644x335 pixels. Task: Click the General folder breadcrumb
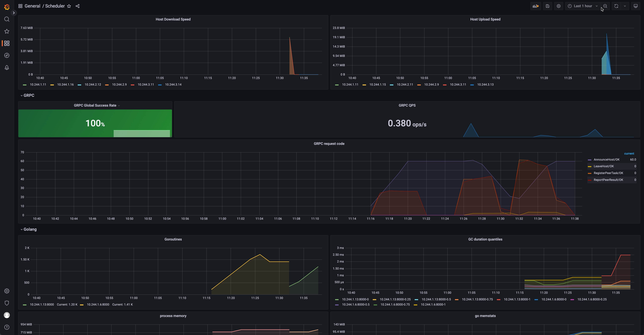click(32, 6)
